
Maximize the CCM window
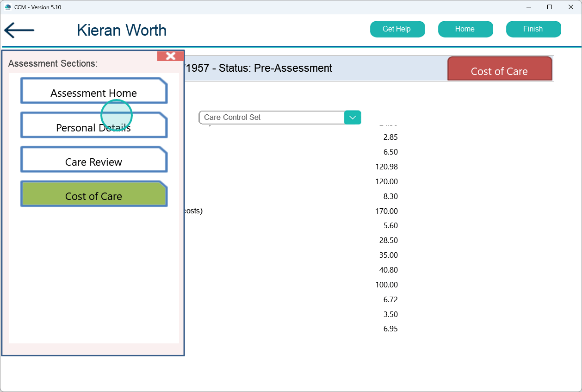[550, 7]
